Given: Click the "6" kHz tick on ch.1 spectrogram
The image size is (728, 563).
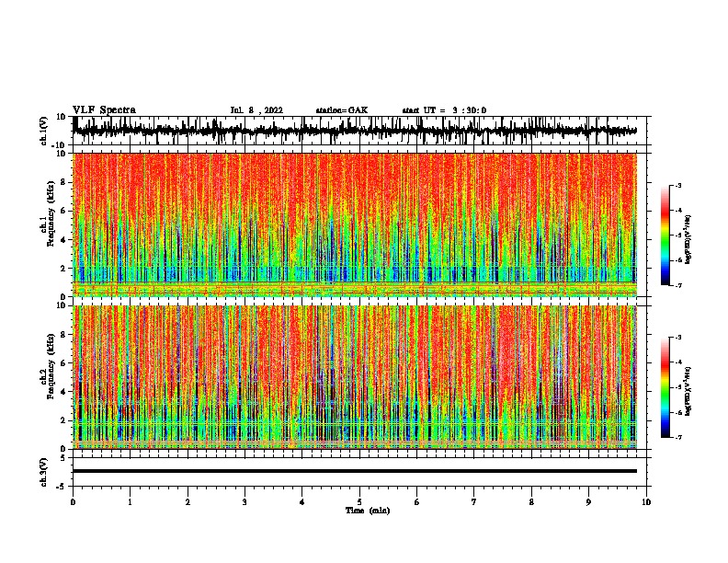Looking at the screenshot, I should 63,211.
